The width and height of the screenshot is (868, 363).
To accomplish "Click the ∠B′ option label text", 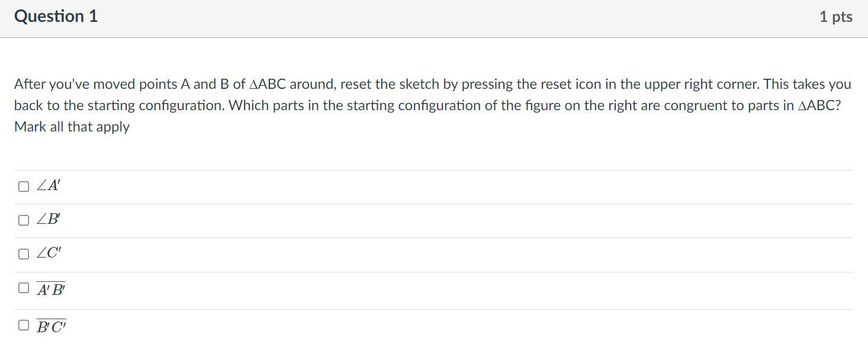I will tap(49, 220).
